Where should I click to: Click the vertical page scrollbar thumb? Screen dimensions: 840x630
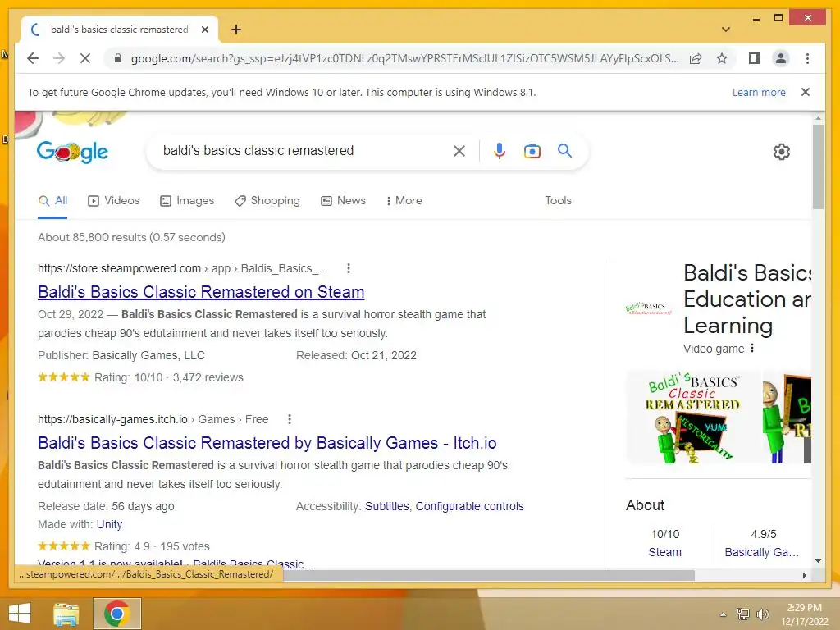tap(818, 167)
